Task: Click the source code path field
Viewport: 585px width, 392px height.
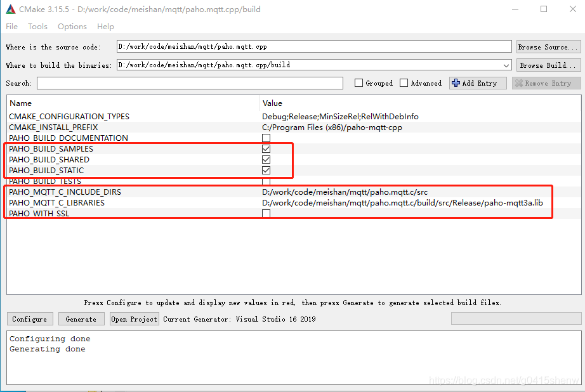Action: point(314,47)
